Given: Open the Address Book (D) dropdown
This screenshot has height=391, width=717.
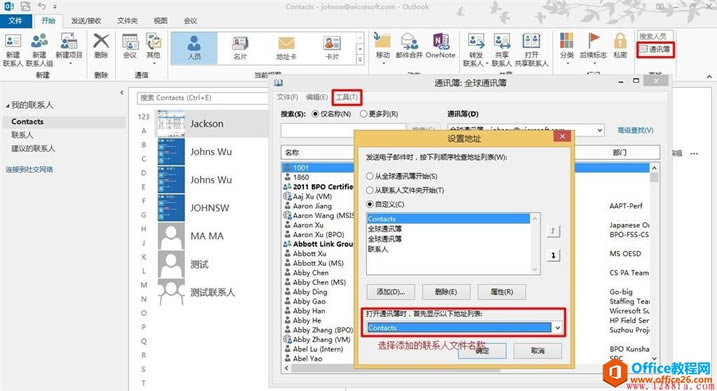Looking at the screenshot, I should 599,130.
